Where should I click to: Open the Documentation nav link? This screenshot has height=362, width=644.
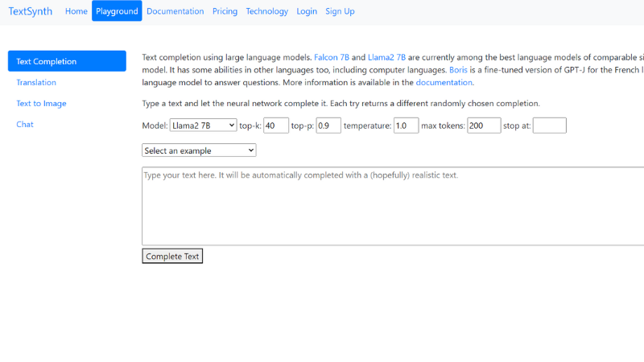tap(175, 11)
